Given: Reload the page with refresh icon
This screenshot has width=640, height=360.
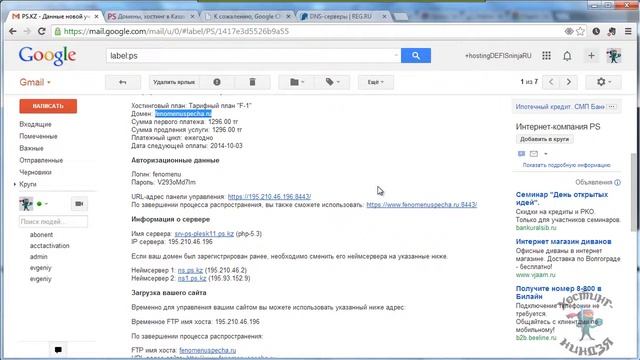Looking at the screenshot, I should click(42, 31).
